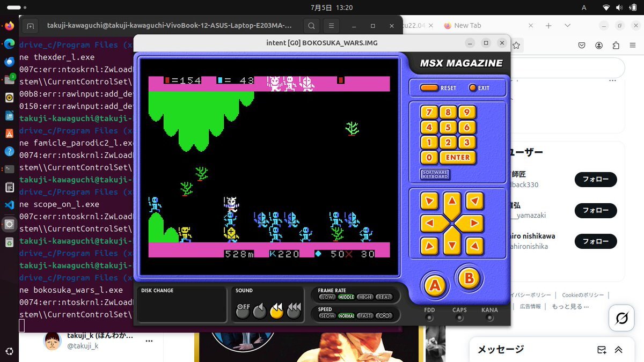Open Firefox from the Ubuntu dock

[x=9, y=26]
